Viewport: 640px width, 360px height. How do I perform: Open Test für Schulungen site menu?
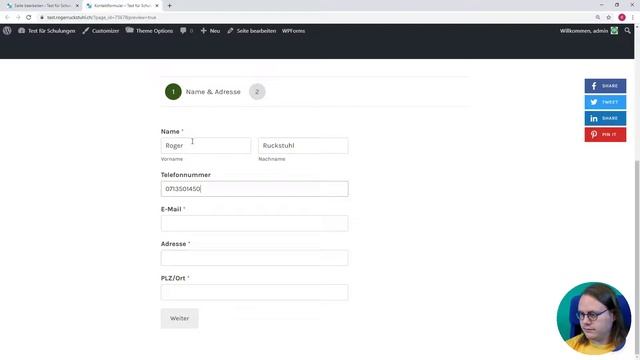(47, 31)
